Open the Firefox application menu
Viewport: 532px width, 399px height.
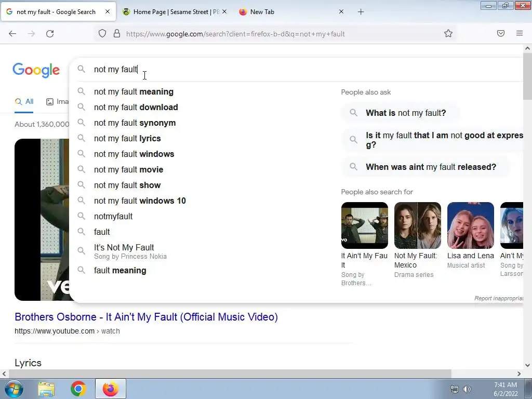pyautogui.click(x=520, y=34)
